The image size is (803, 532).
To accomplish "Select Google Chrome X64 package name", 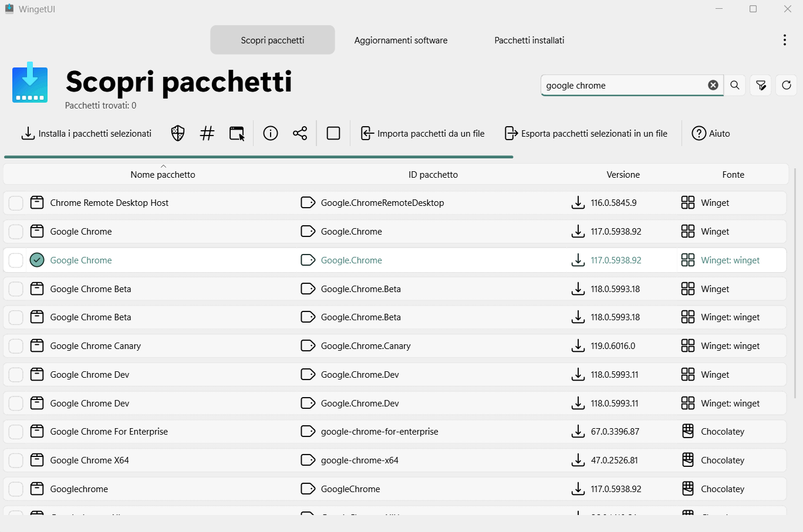I will tap(90, 460).
